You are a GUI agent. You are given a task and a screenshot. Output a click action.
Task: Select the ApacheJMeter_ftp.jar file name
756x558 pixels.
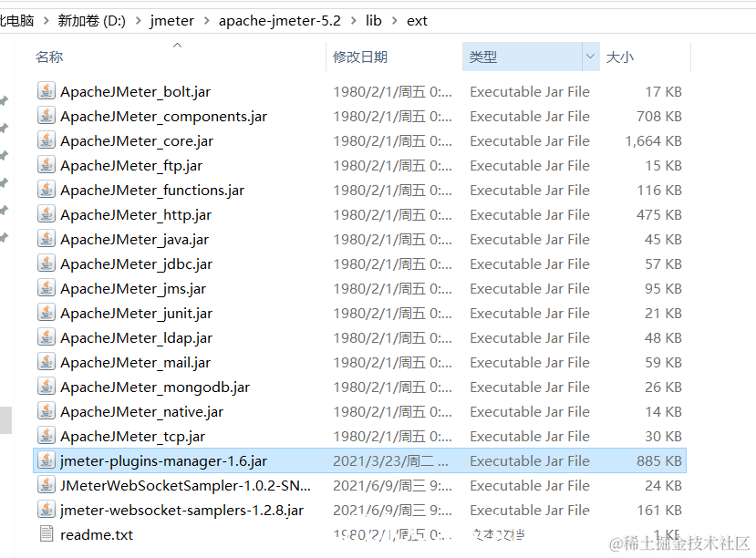[x=131, y=165]
